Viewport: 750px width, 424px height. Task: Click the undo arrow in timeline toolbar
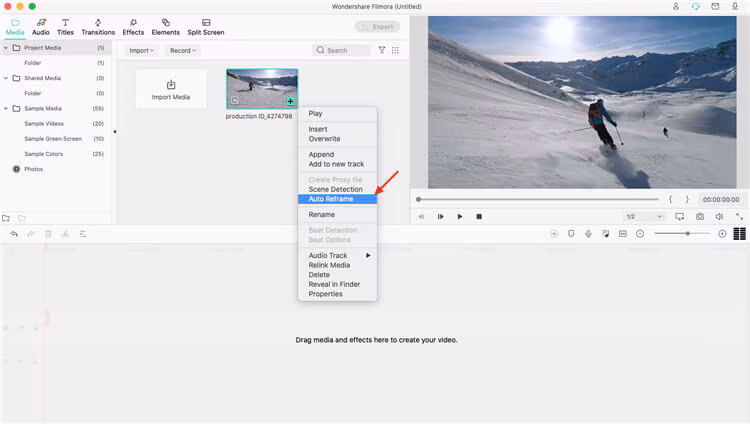point(14,234)
